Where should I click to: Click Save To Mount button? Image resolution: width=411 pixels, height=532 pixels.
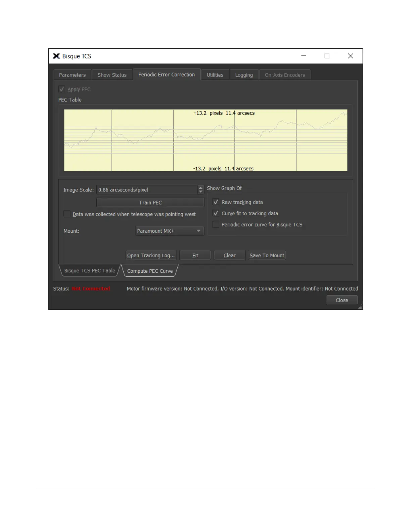(267, 255)
